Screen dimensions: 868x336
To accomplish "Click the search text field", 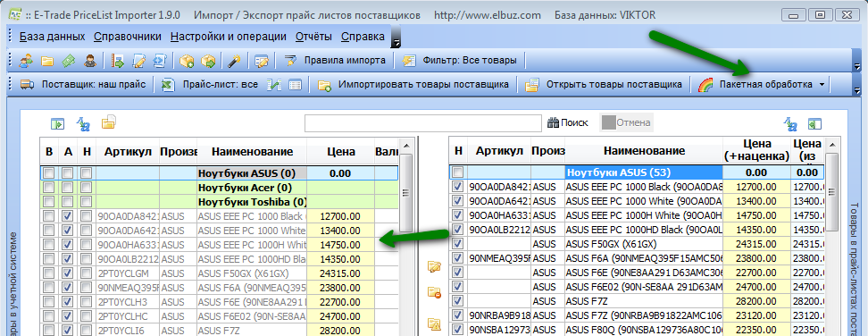I will coord(422,123).
